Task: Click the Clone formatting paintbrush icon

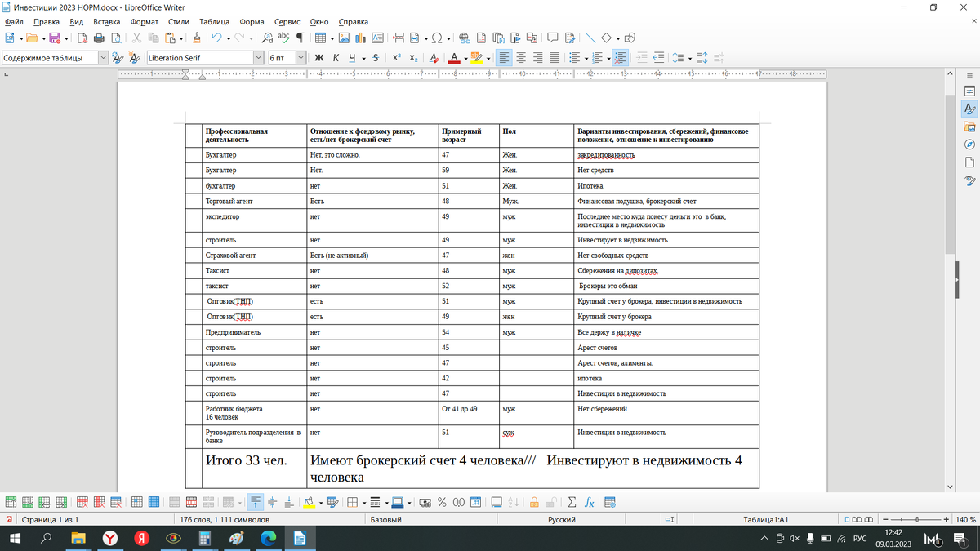Action: [197, 38]
